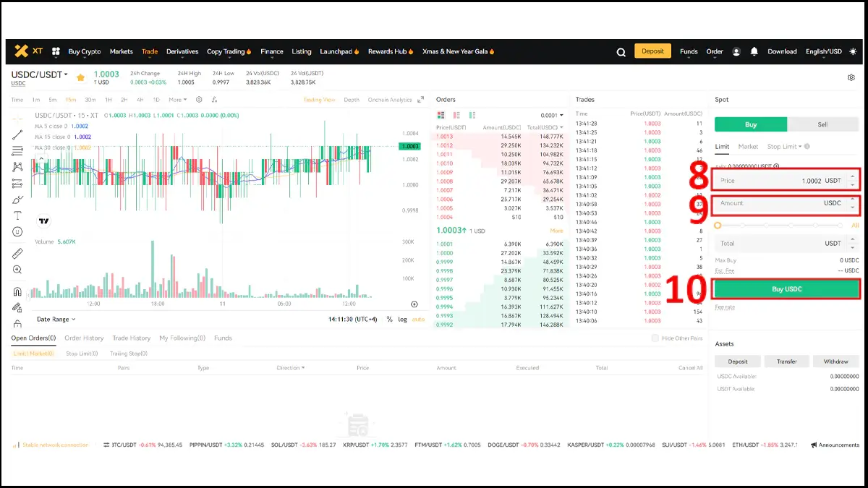Viewport: 868px width, 488px height.
Task: Select the Buy side toggle
Action: [x=751, y=124]
